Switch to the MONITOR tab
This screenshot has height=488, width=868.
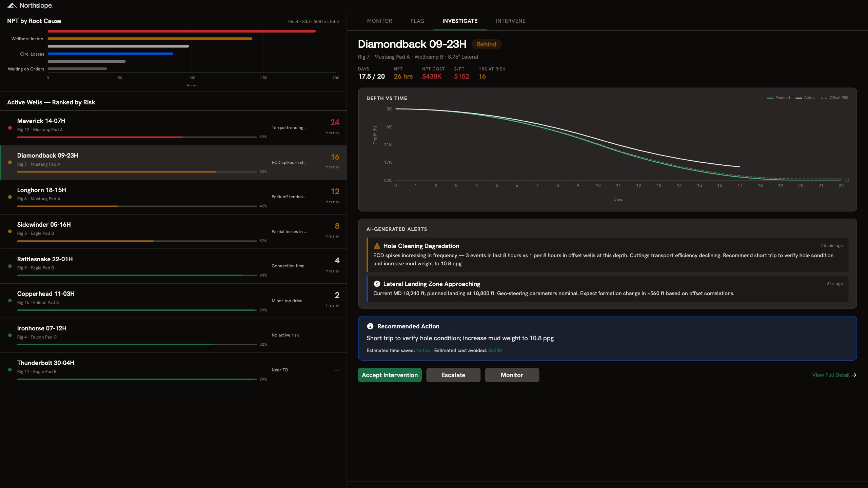(379, 21)
